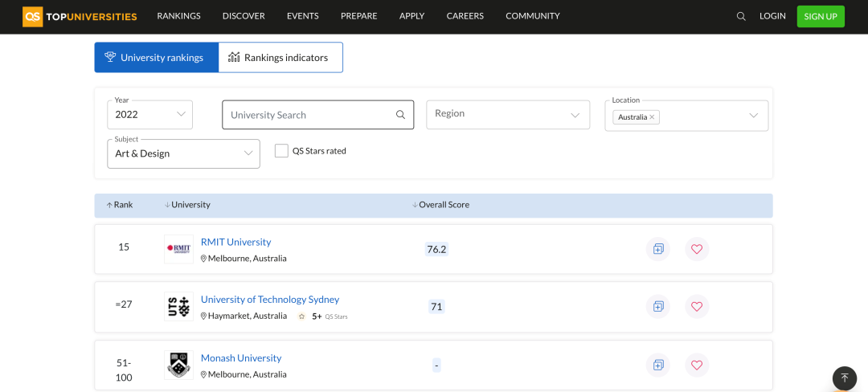Sort table by Overall Score column
This screenshot has width=868, height=392.
[440, 205]
